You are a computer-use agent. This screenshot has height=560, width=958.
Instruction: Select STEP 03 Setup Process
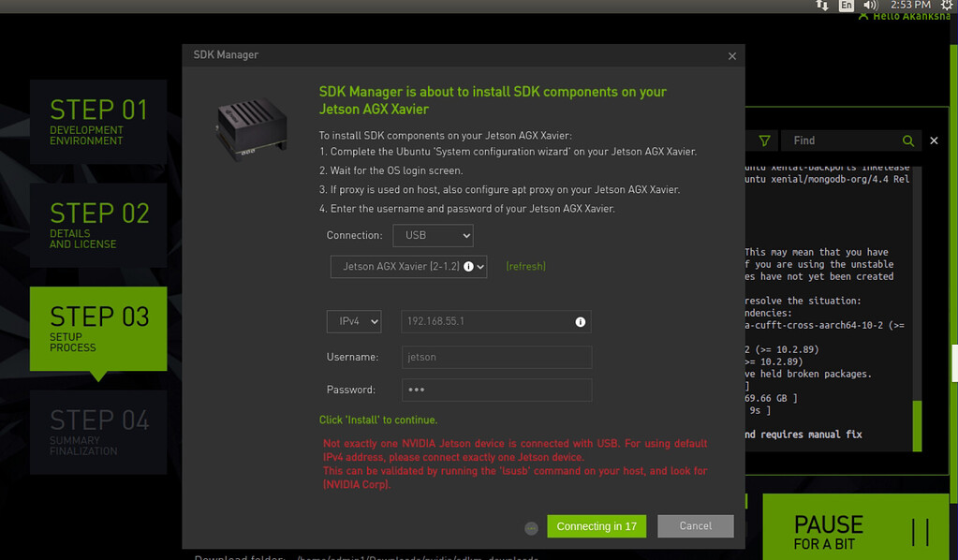(98, 329)
